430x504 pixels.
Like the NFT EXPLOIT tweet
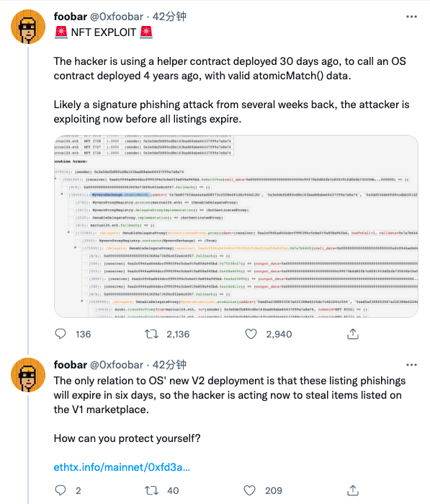[x=251, y=334]
